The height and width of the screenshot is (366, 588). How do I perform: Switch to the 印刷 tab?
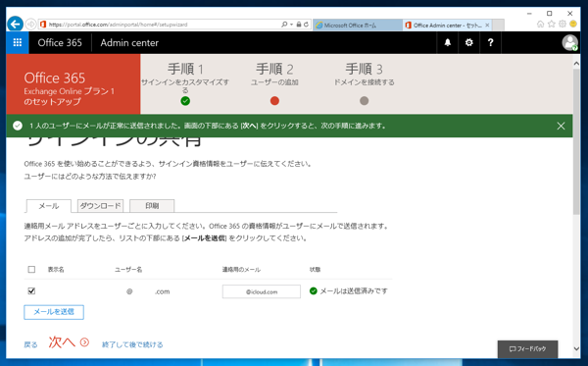click(x=152, y=206)
